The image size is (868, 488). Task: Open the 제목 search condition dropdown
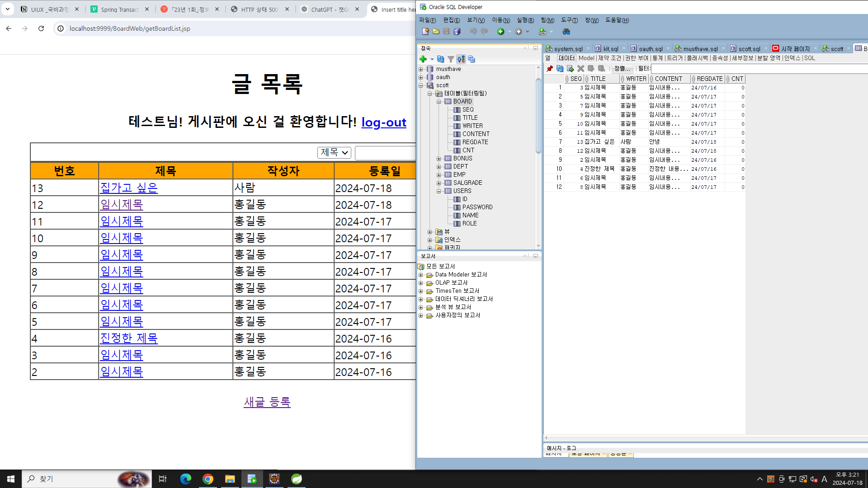[334, 153]
